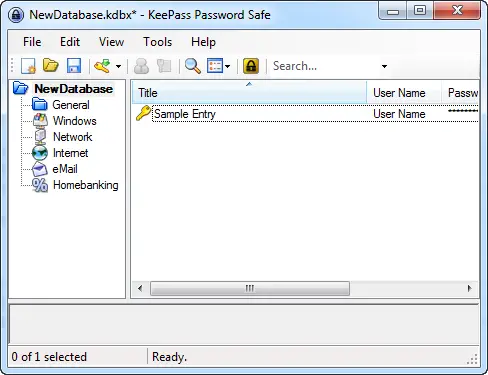
Task: Open the Tools menu
Action: (x=158, y=42)
